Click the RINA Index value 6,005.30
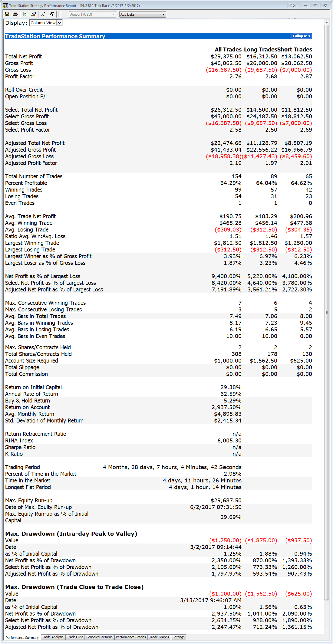 pyautogui.click(x=229, y=441)
